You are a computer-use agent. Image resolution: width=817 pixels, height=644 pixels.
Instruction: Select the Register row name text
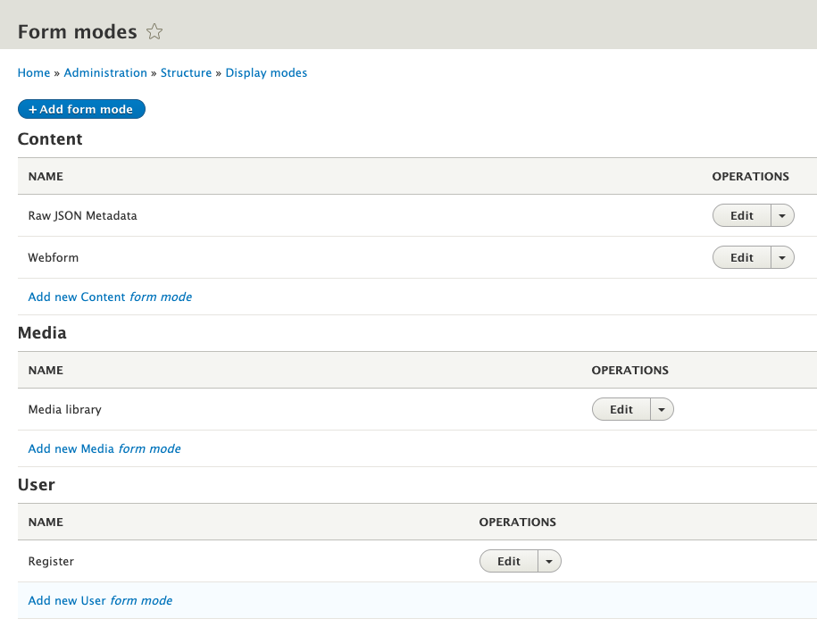pyautogui.click(x=51, y=561)
